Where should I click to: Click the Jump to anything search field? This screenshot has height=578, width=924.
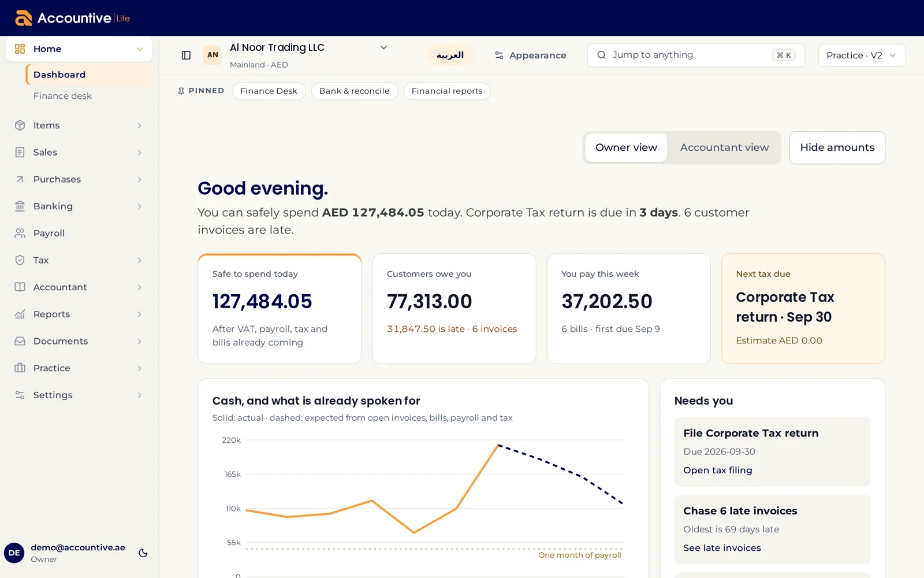coord(696,55)
